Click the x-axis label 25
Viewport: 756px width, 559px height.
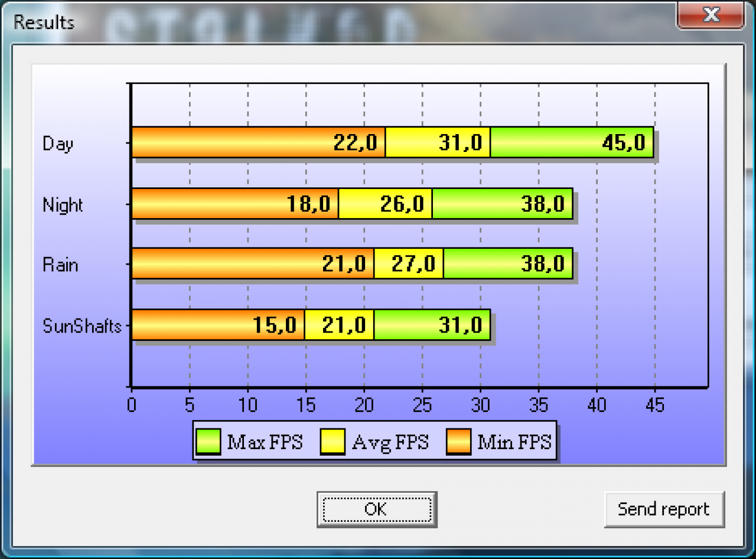tap(422, 405)
